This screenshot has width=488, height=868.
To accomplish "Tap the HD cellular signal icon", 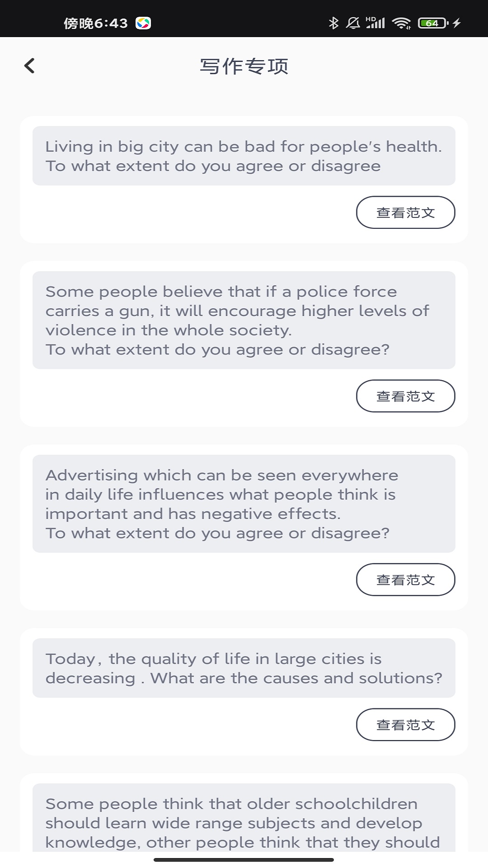I will (375, 23).
